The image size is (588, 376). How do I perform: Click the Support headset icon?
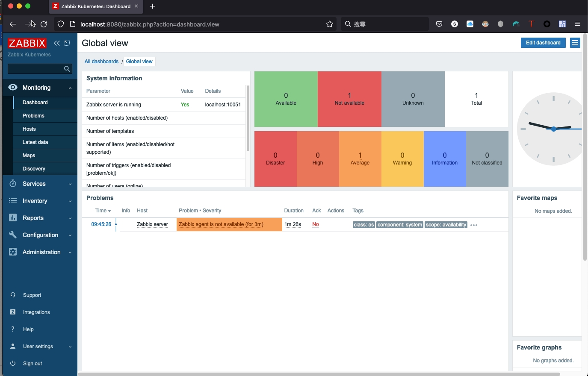pyautogui.click(x=13, y=295)
